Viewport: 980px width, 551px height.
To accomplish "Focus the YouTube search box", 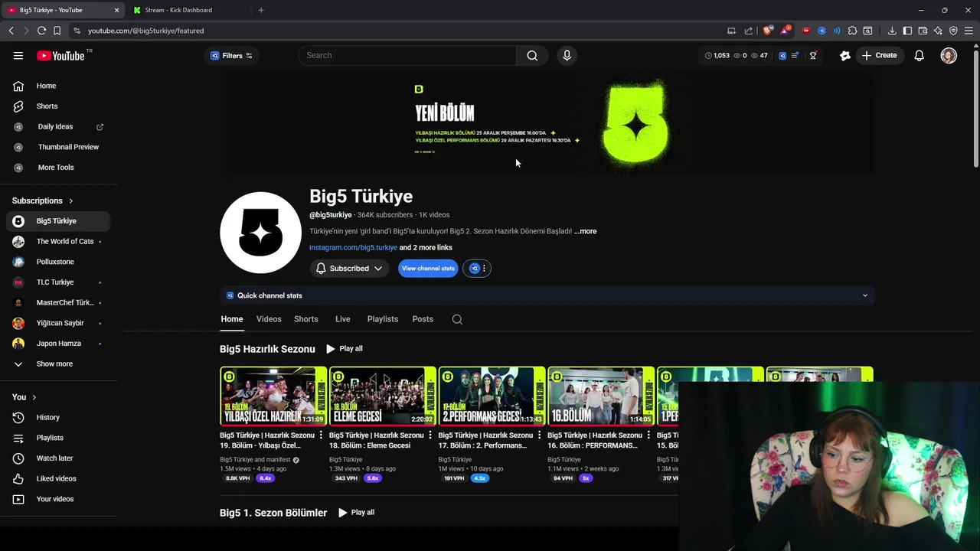I will pyautogui.click(x=407, y=55).
